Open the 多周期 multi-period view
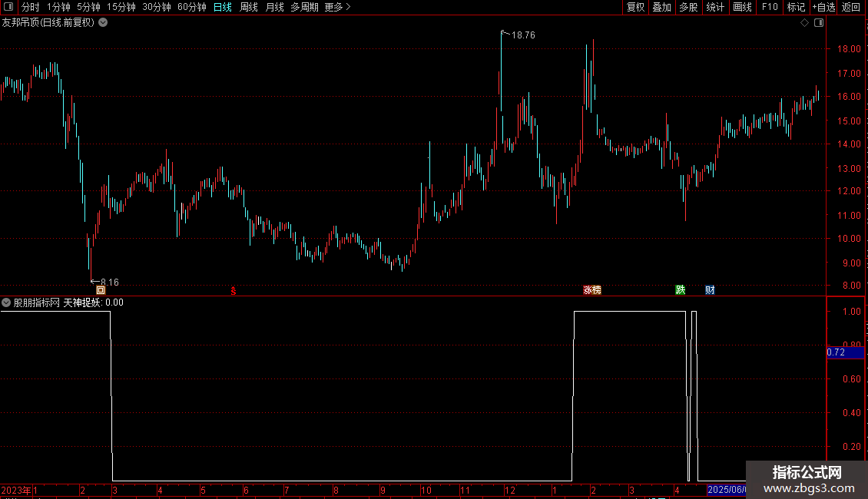 click(x=304, y=7)
